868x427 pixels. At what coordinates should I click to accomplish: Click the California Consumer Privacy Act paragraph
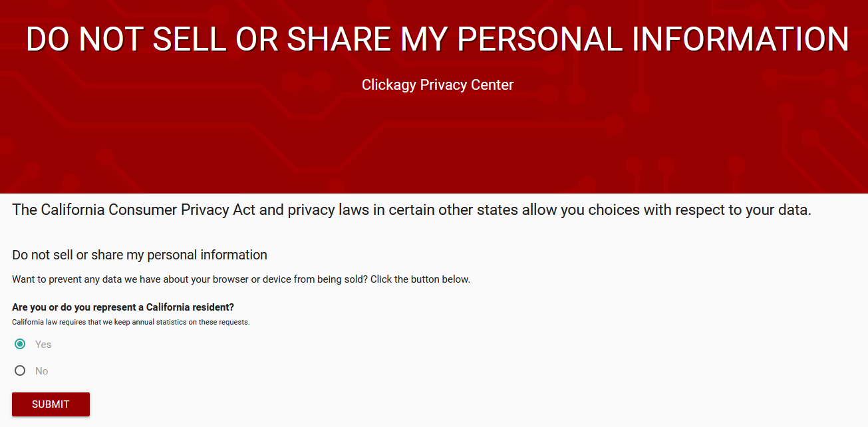click(x=411, y=210)
